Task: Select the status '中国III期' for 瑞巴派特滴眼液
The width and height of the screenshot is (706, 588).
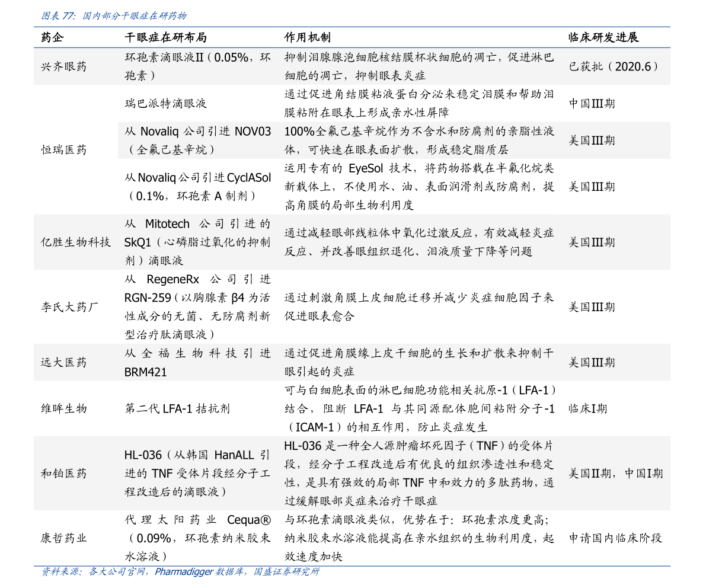Action: [x=592, y=104]
